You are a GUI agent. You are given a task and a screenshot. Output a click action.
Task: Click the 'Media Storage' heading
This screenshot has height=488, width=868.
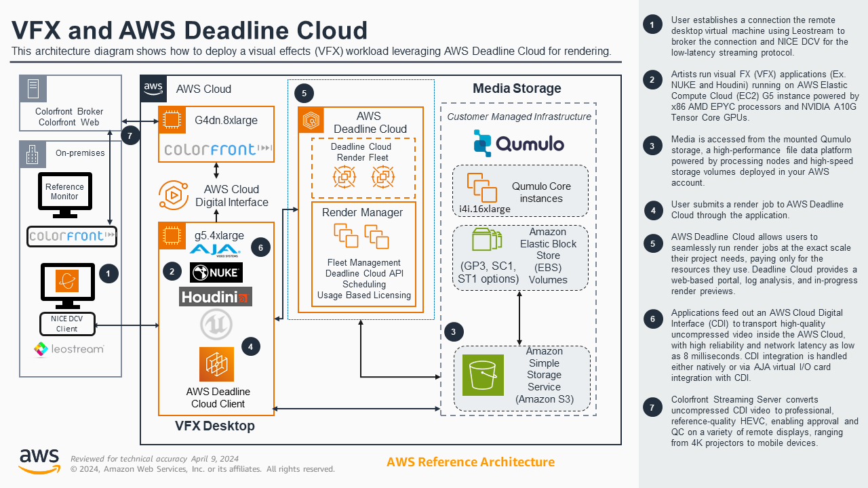517,88
